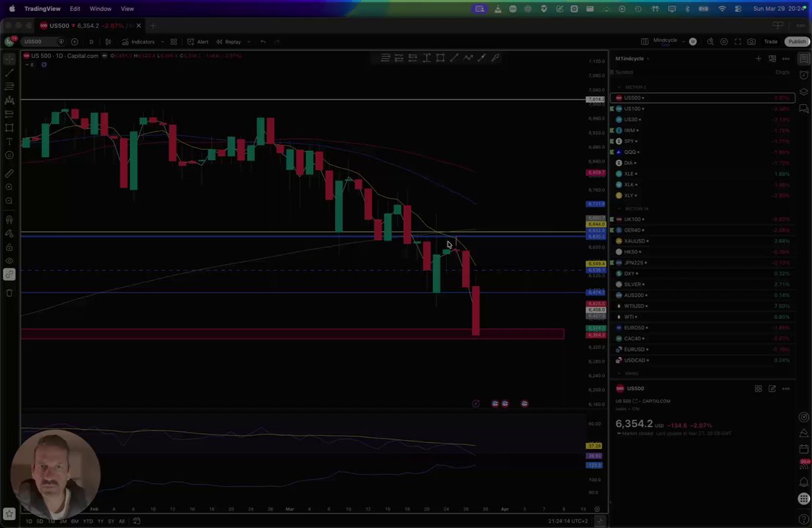Toggle the drawing sync link icon
Viewport: 812px width, 528px height.
coord(10,274)
